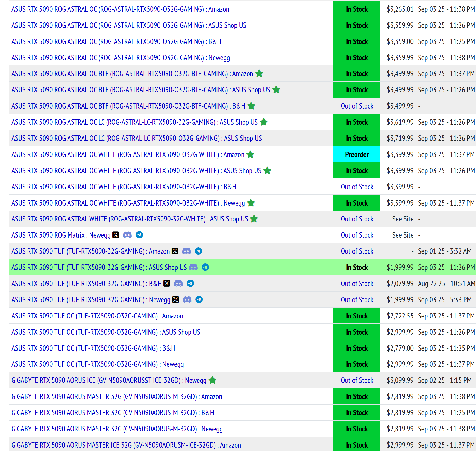The image size is (476, 451).
Task: Click the Sep 03 25 - 5:33 PM timestamp
Action: (445, 300)
